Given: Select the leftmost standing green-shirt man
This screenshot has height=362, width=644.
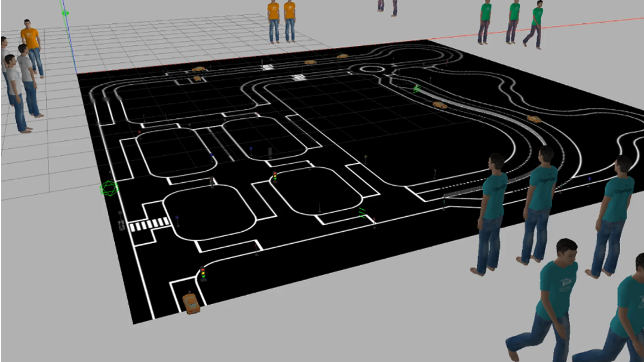Looking at the screenshot, I should 484,22.
